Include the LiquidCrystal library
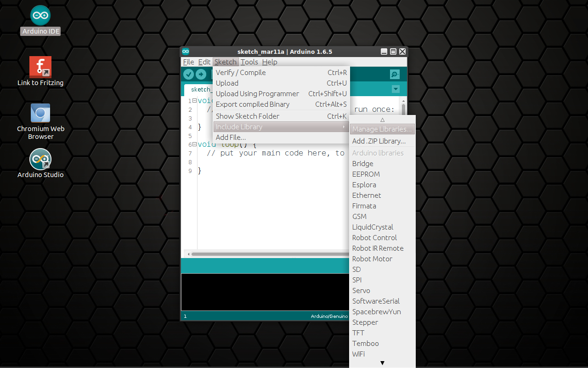This screenshot has height=368, width=588. coord(382,227)
